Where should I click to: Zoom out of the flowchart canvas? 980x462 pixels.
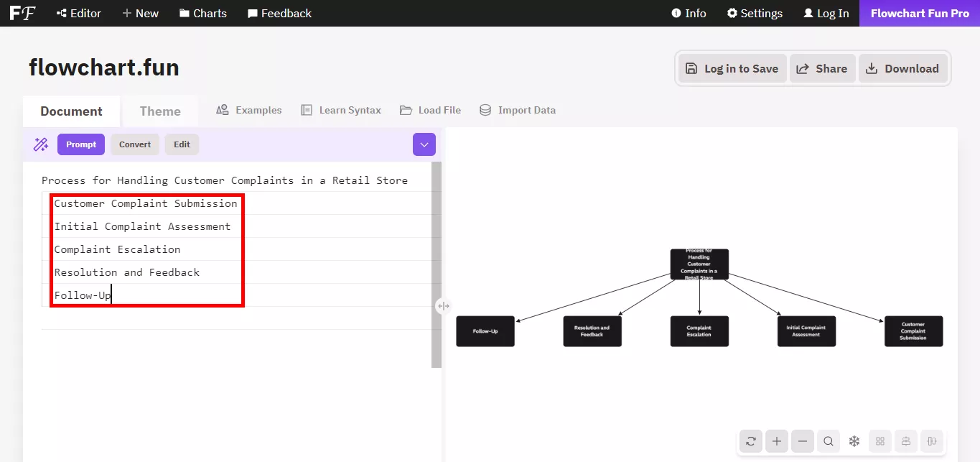tap(802, 440)
